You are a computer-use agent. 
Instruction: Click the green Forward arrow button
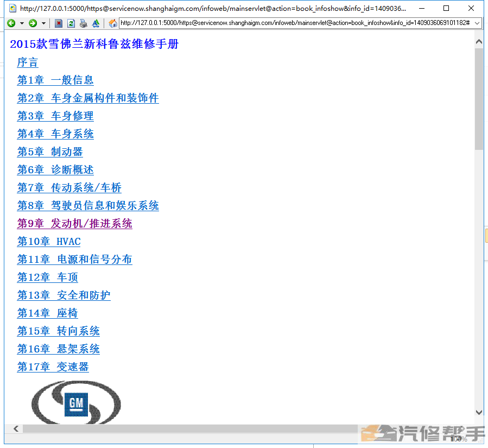coord(33,23)
